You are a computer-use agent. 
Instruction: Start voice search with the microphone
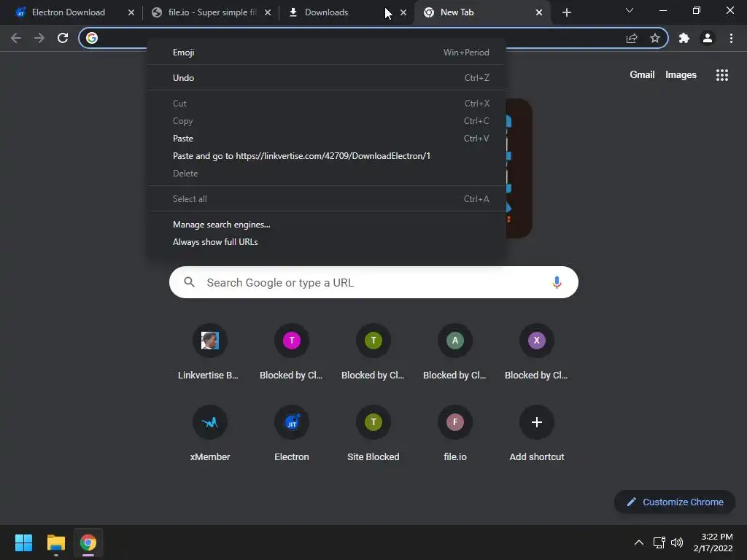click(x=557, y=282)
